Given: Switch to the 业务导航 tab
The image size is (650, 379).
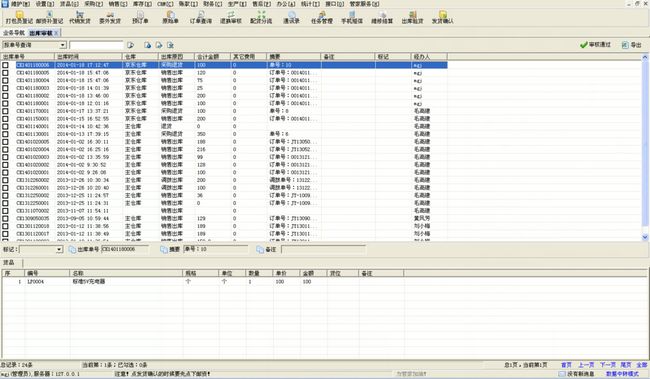Looking at the screenshot, I should coord(14,33).
